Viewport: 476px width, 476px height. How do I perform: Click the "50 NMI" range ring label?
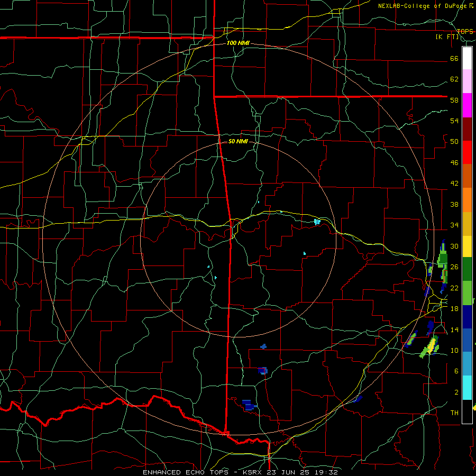[x=238, y=141]
